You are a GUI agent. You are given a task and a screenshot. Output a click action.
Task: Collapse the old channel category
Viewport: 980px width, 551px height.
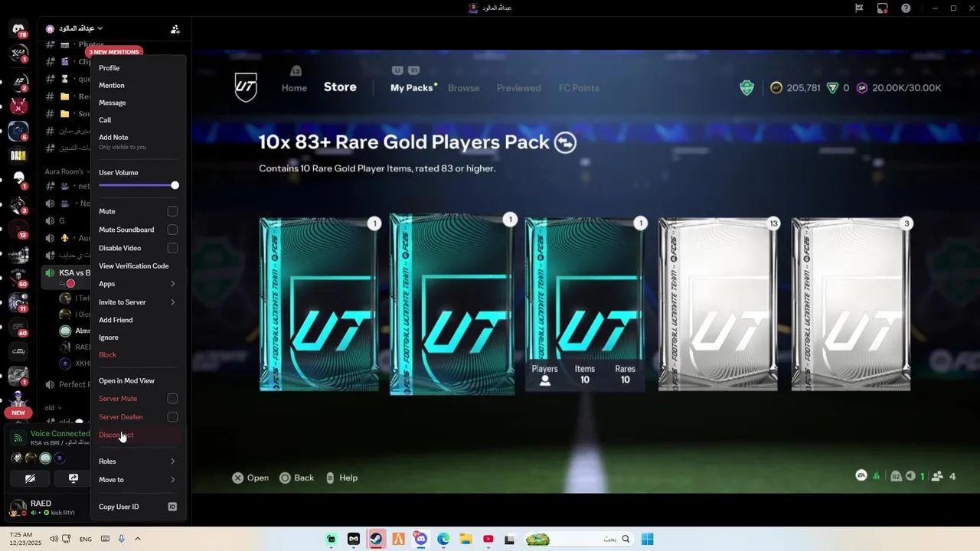[52, 408]
